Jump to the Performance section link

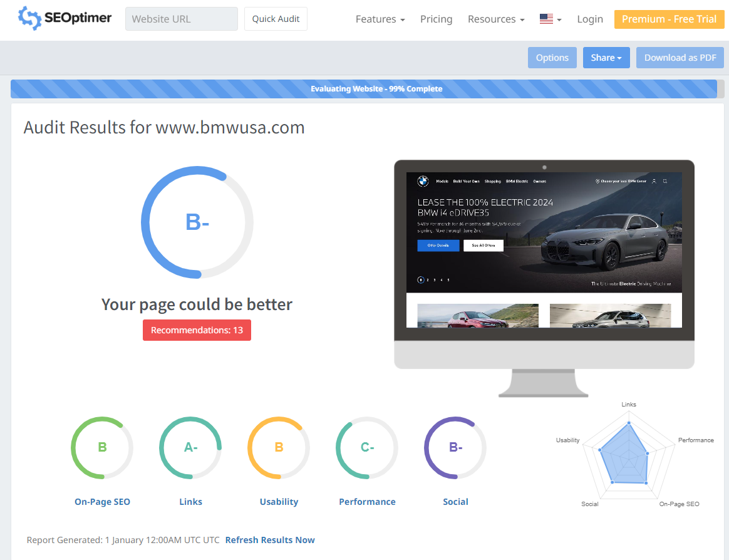367,502
